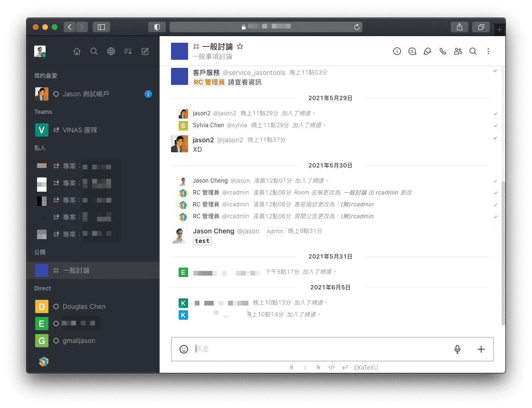Open emoji picker in message box
Image resolution: width=532 pixels, height=408 pixels.
point(183,349)
